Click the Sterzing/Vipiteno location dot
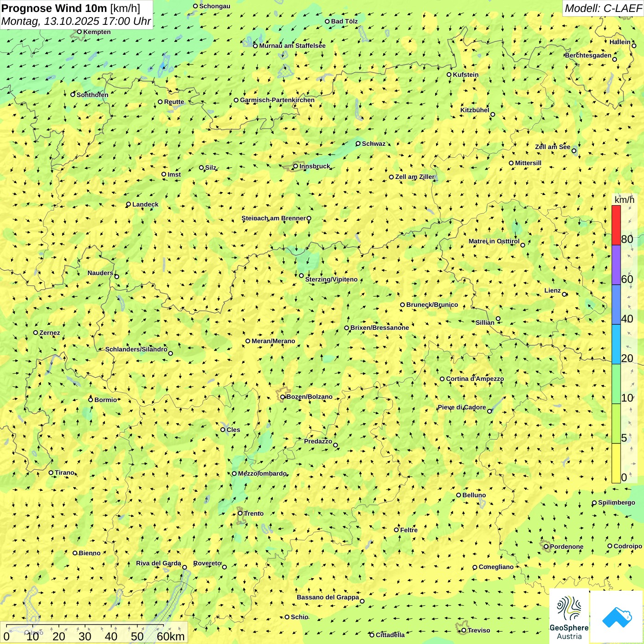This screenshot has height=644, width=644. coord(302,276)
